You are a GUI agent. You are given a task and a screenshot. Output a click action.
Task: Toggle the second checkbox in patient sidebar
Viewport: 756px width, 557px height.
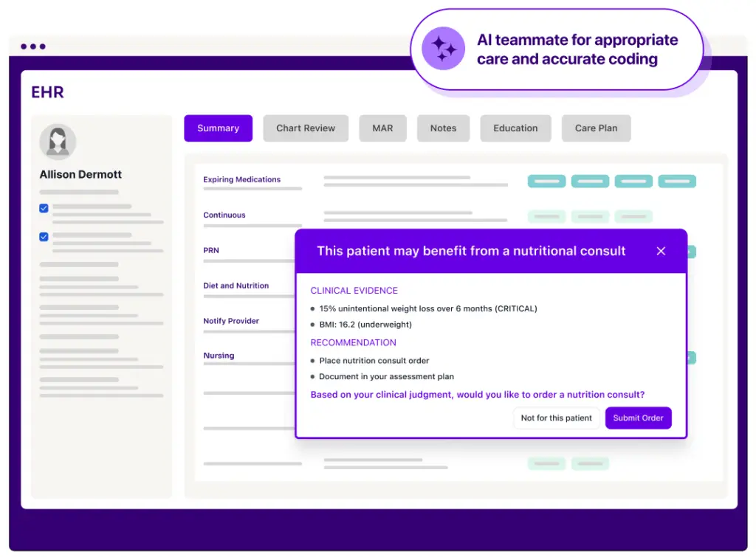coord(44,237)
